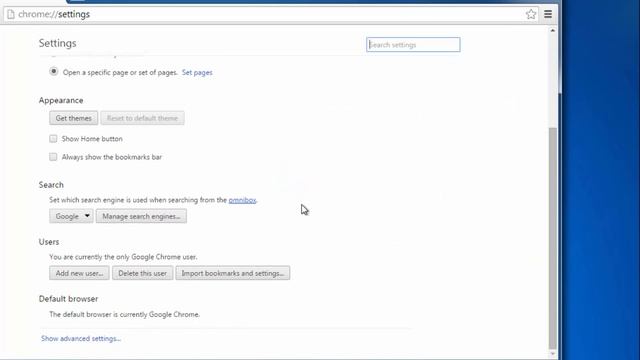
Task: Open Manage search engines dialog
Action: 141,216
